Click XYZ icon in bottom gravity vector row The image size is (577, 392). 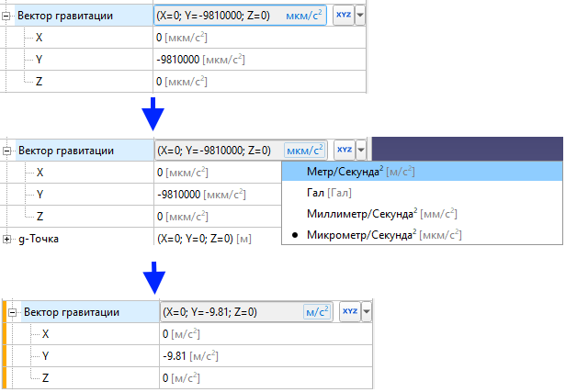tap(349, 312)
